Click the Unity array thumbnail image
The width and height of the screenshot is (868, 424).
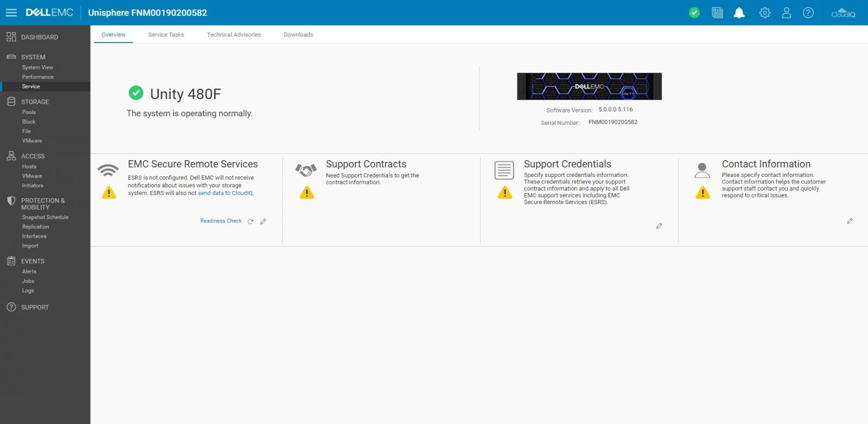coord(589,86)
